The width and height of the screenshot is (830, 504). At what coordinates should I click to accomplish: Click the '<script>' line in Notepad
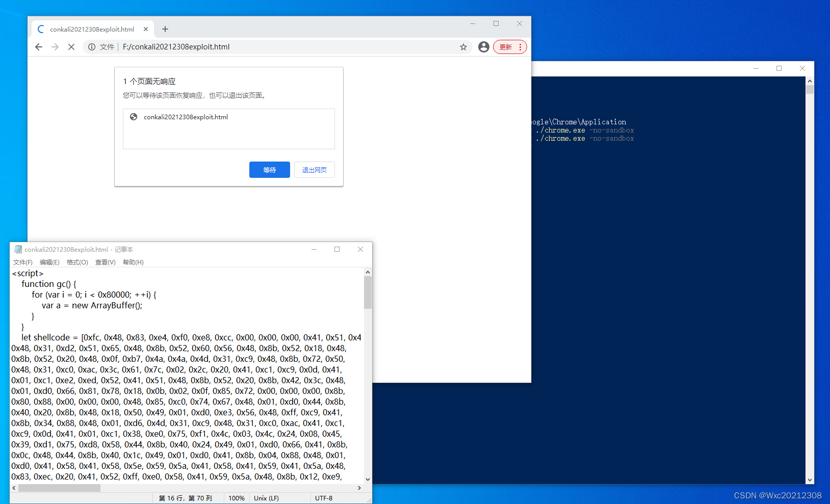[28, 273]
